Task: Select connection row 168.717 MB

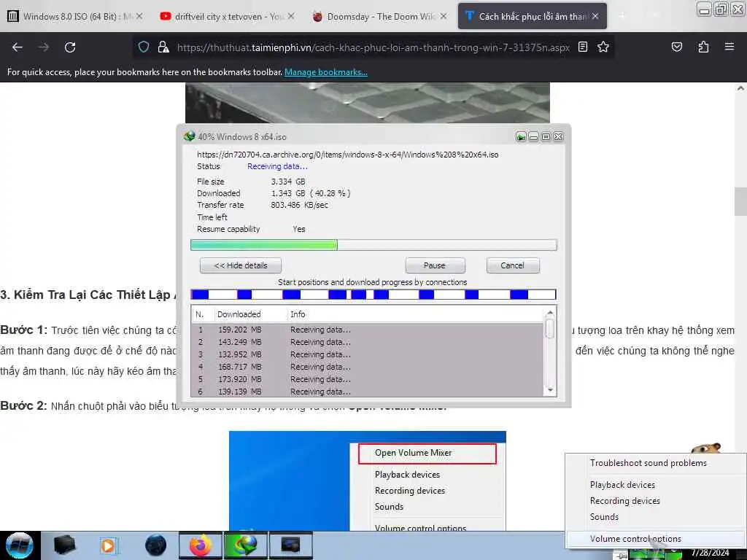Action: click(x=367, y=367)
